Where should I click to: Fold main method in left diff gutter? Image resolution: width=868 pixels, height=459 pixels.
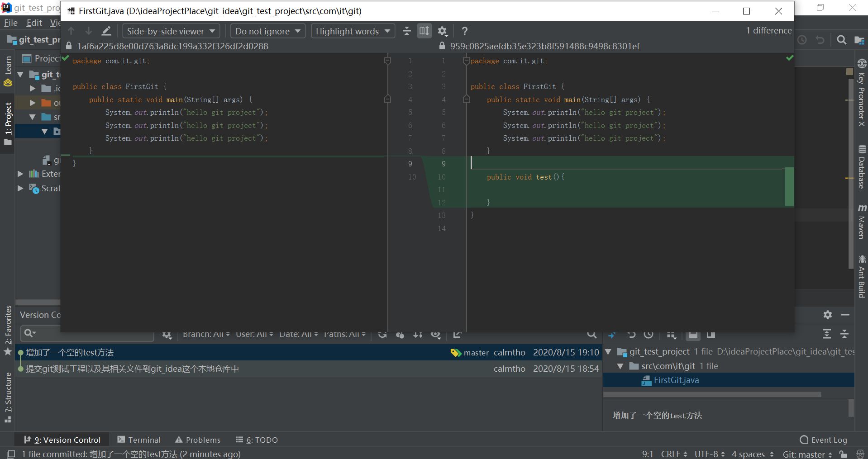pos(387,99)
